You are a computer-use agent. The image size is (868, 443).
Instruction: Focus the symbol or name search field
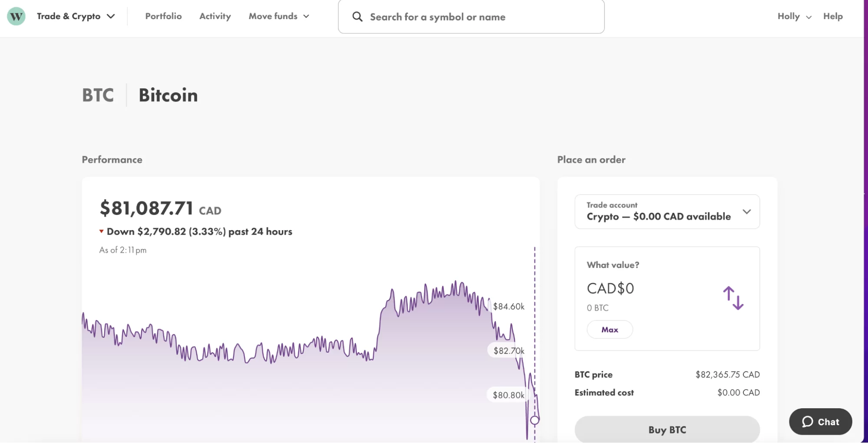(x=471, y=17)
